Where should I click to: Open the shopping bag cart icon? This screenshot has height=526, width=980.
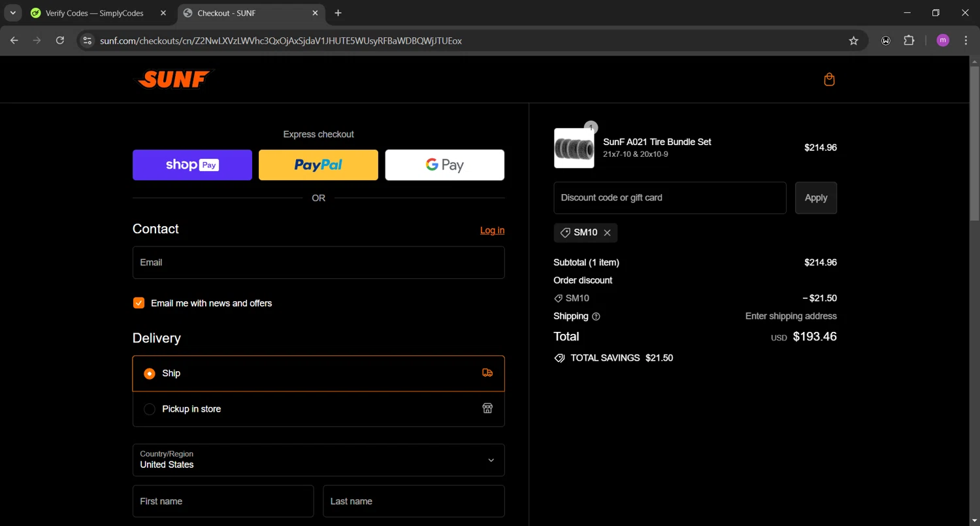[x=829, y=80]
